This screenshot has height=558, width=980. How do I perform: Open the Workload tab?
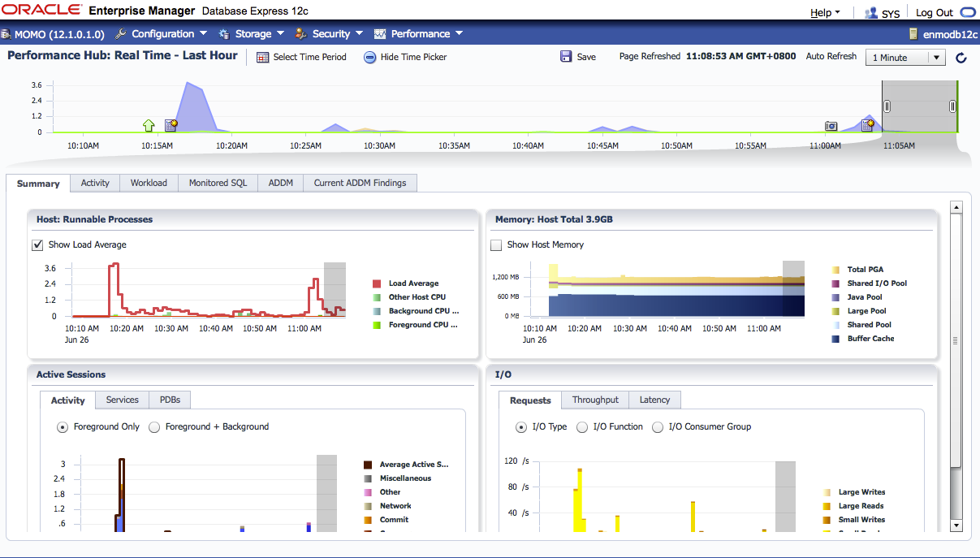coord(149,184)
